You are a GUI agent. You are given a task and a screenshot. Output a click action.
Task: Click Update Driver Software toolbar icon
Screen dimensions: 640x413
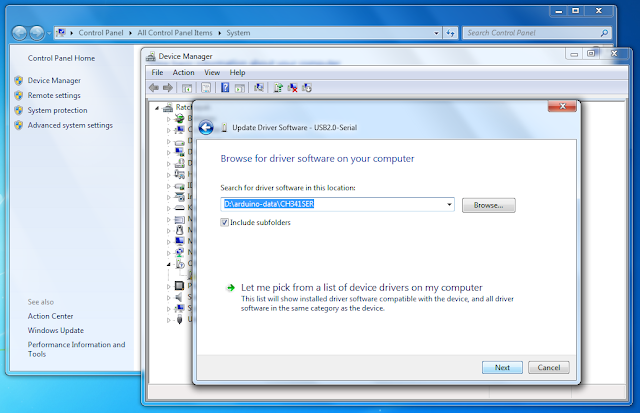pyautogui.click(x=278, y=87)
